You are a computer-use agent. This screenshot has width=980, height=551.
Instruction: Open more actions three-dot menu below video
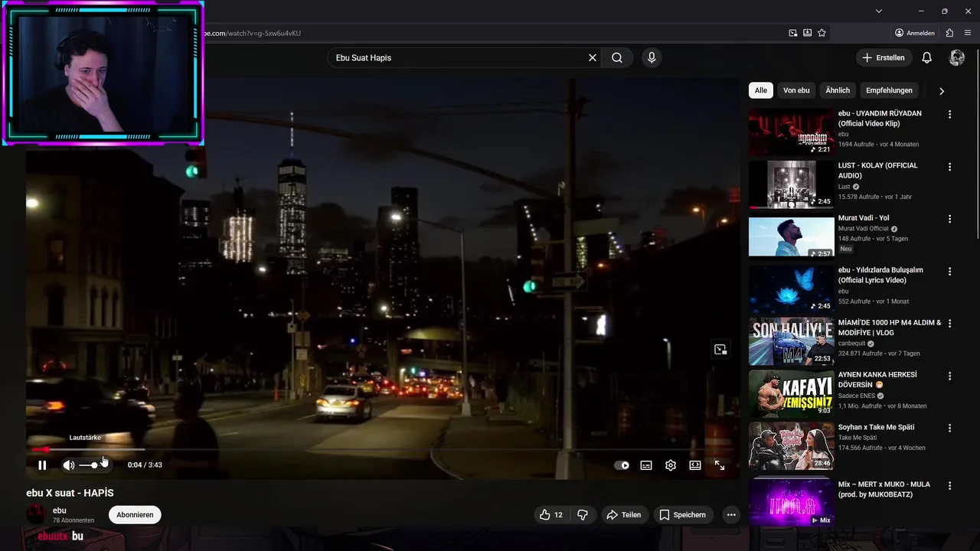click(731, 515)
